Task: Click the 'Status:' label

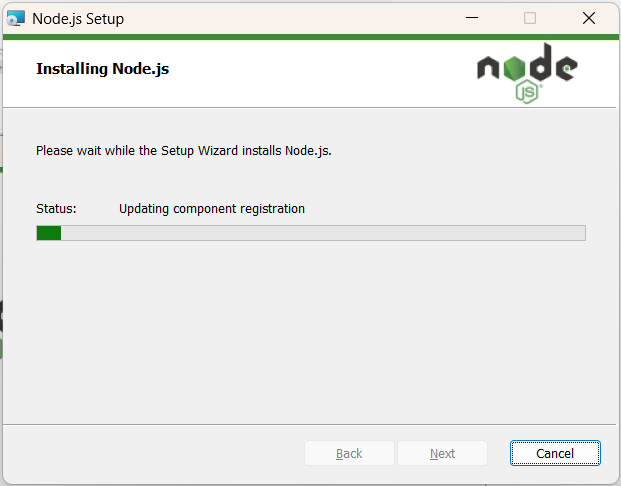Action: [x=56, y=209]
